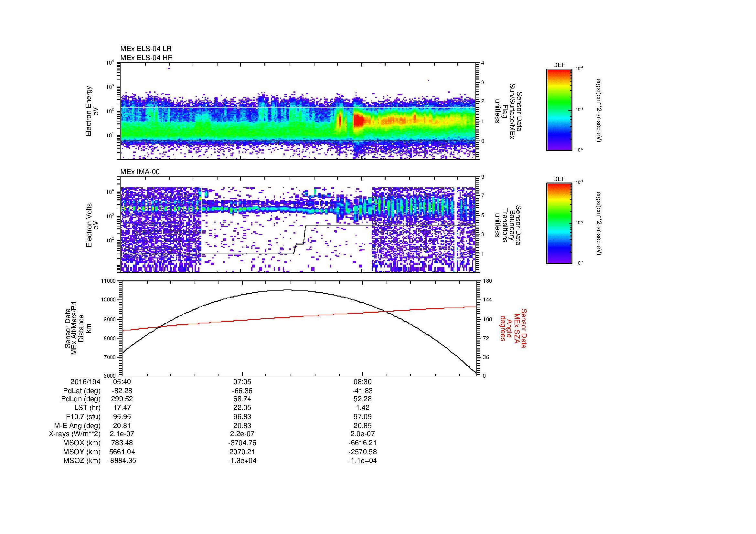The image size is (756, 534).
Task: Click the LST value '22.05'
Action: [242, 408]
